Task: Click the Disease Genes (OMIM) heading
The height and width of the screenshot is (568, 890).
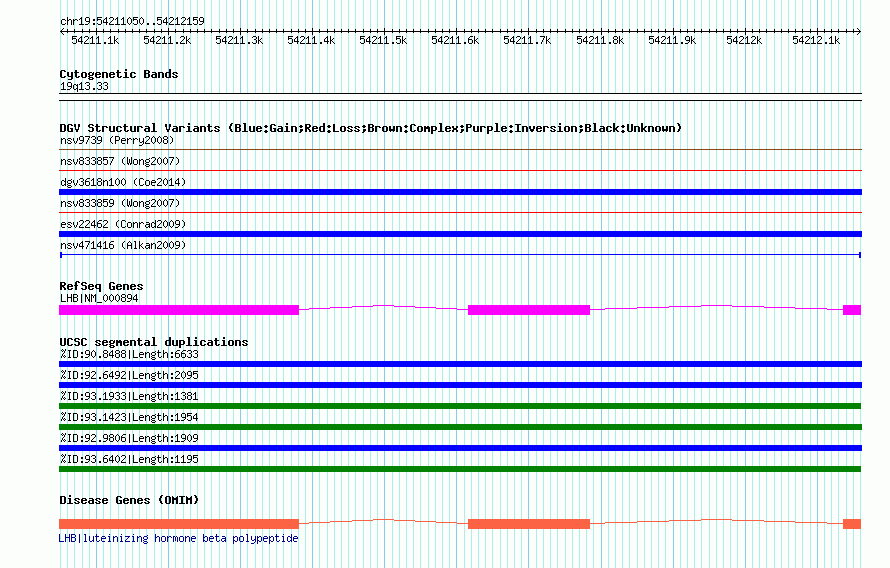Action: pyautogui.click(x=129, y=500)
